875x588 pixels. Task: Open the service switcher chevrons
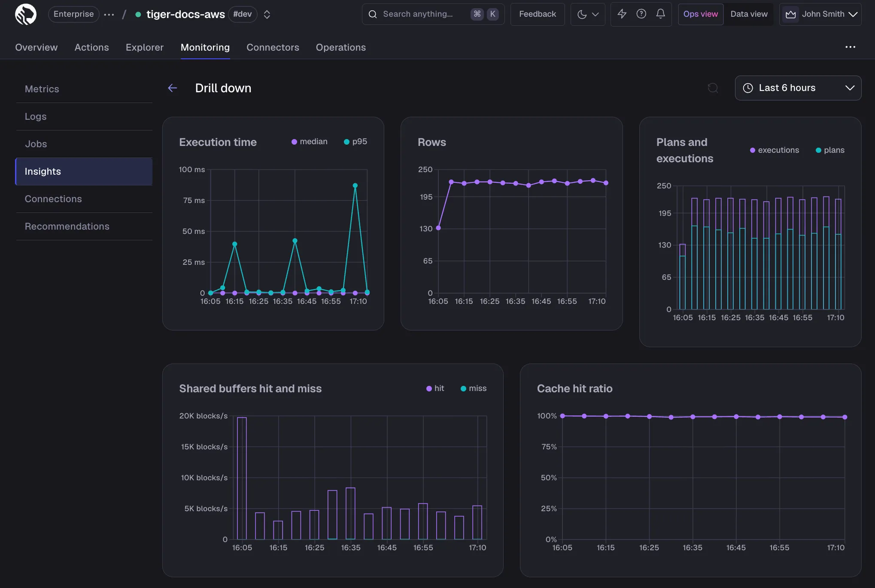coord(267,15)
